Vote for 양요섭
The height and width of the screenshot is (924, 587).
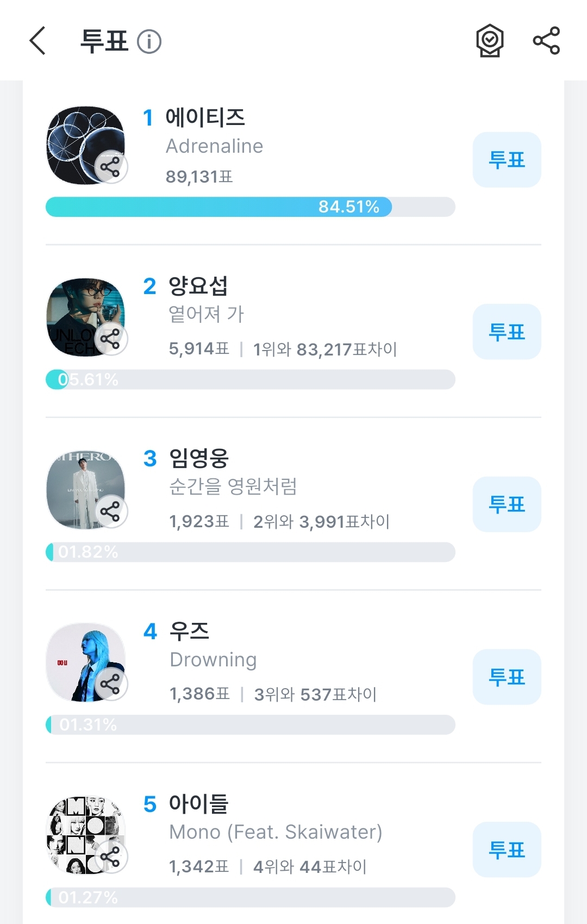click(507, 332)
